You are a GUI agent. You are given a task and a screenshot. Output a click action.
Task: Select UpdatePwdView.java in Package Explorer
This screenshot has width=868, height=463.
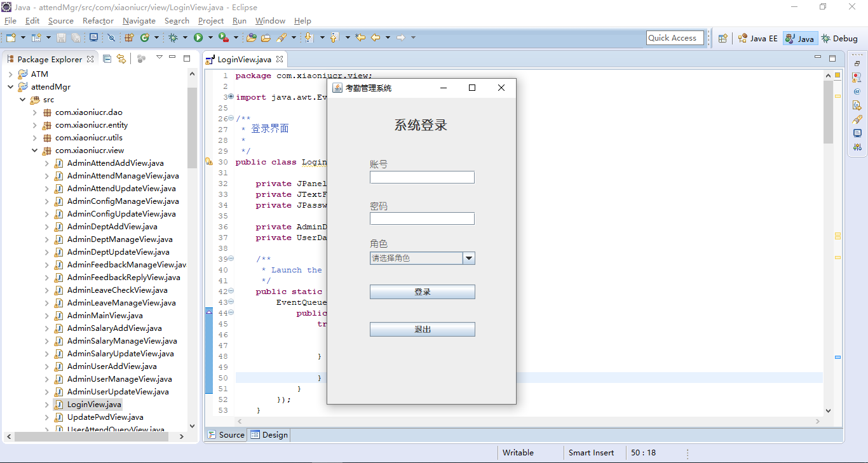pyautogui.click(x=105, y=417)
